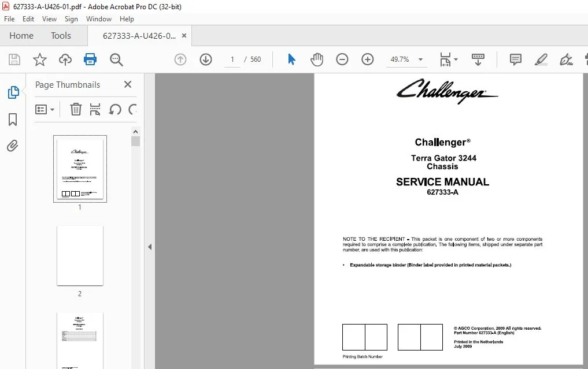The width and height of the screenshot is (588, 369).
Task: Click thumbnails scrollbar up arrow
Action: (135, 132)
